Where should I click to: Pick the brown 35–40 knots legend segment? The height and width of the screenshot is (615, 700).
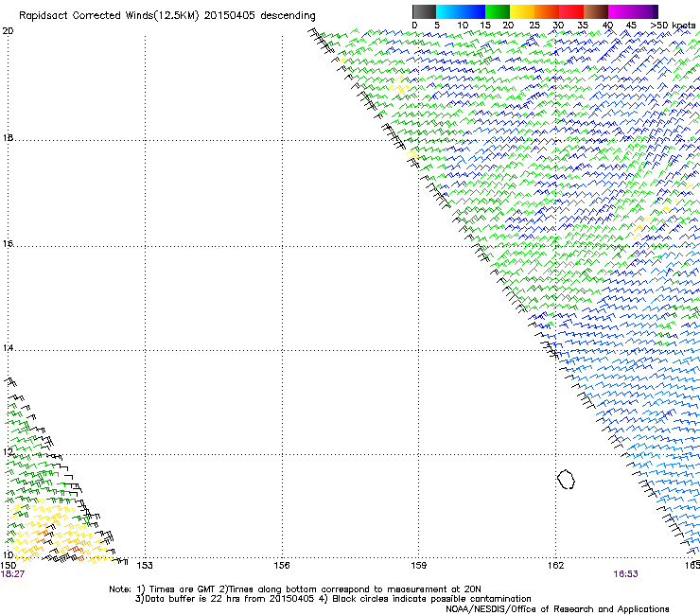(x=596, y=11)
